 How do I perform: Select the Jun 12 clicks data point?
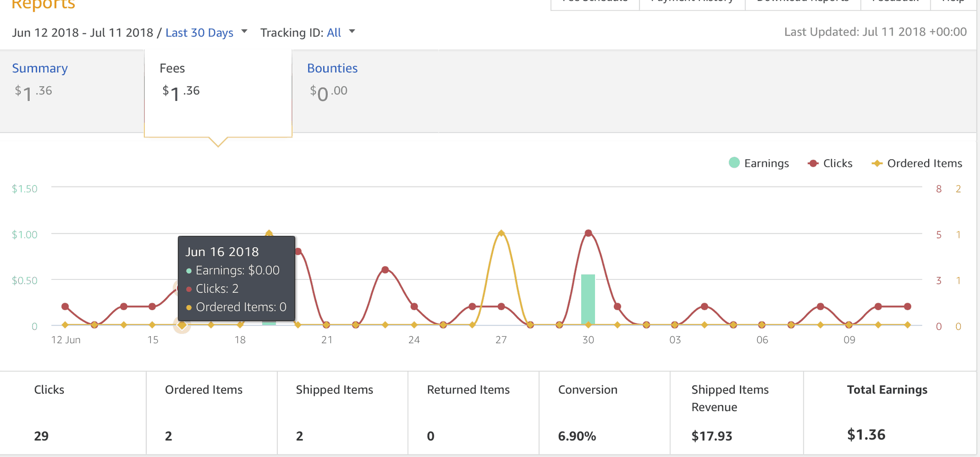click(65, 307)
